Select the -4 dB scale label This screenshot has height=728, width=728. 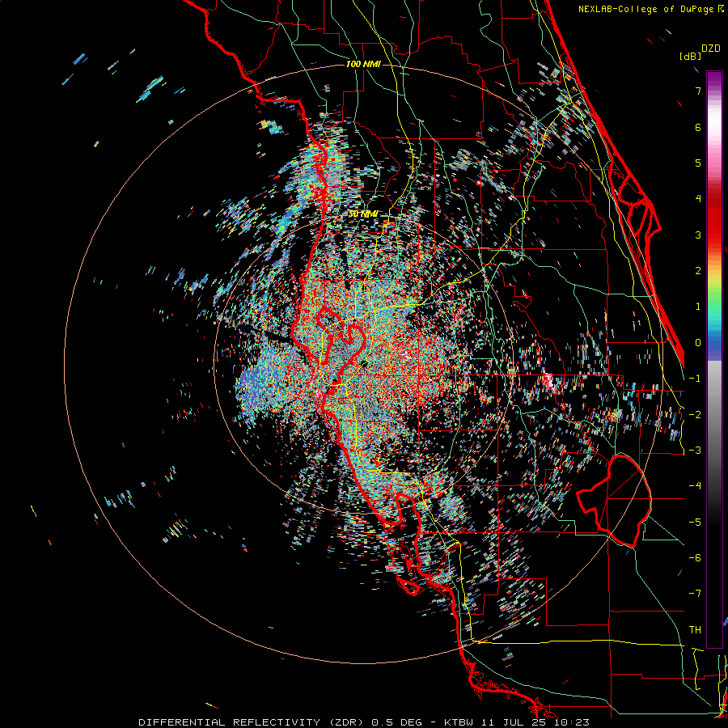coord(695,486)
